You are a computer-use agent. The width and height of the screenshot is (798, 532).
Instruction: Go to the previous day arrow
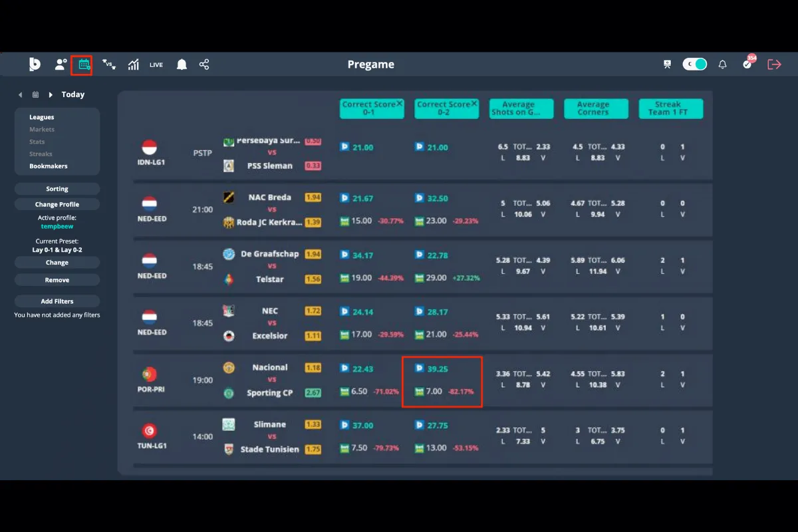(21, 95)
